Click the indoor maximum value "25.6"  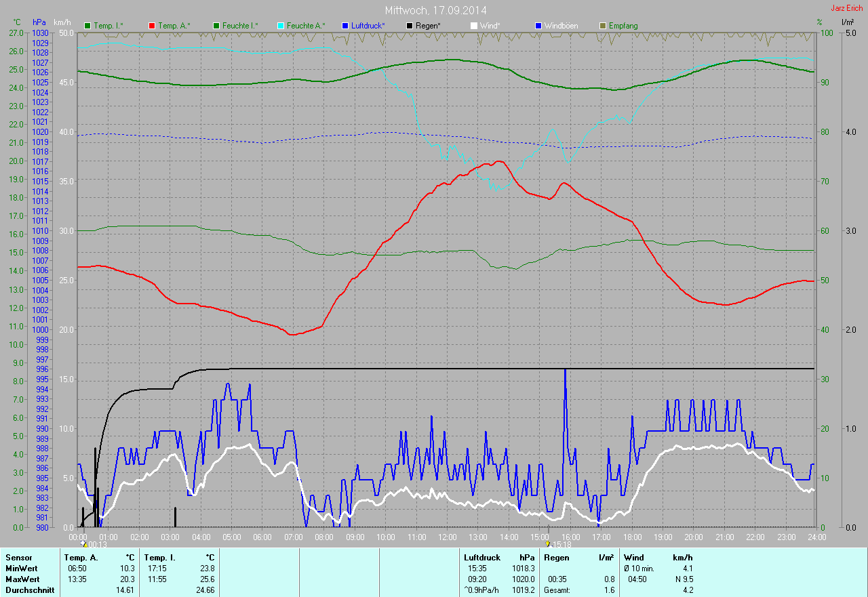[207, 579]
